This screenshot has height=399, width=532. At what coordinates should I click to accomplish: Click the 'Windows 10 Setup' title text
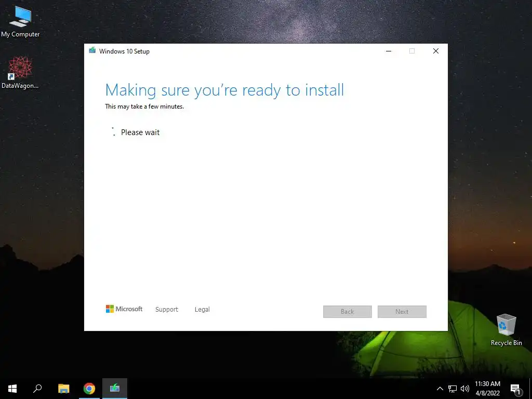pyautogui.click(x=124, y=51)
